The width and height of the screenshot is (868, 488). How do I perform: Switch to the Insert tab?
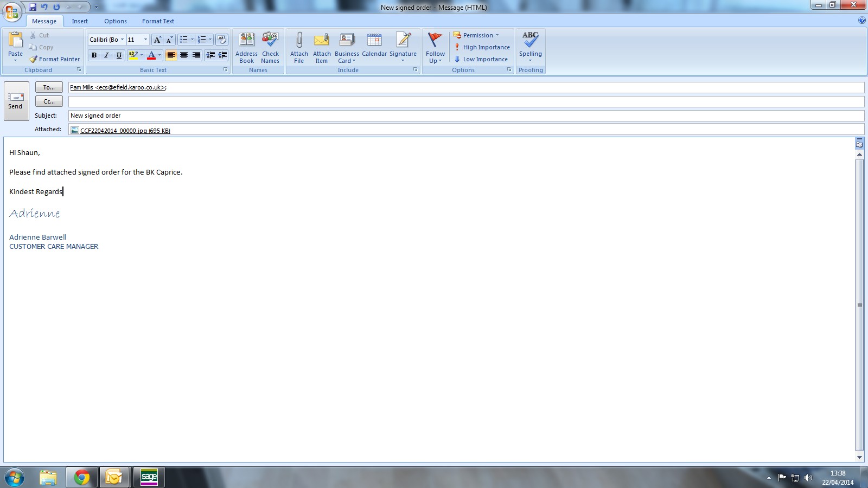(80, 21)
